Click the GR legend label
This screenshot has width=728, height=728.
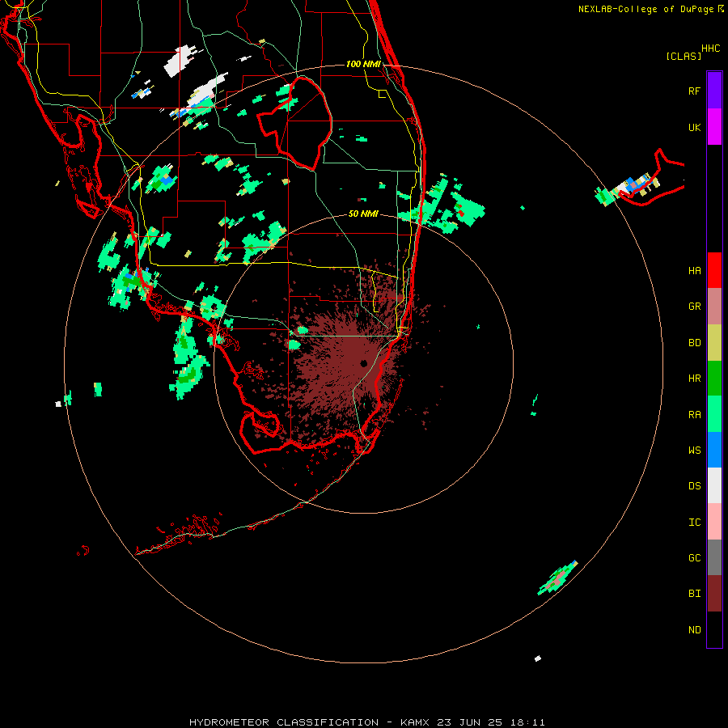coord(694,307)
